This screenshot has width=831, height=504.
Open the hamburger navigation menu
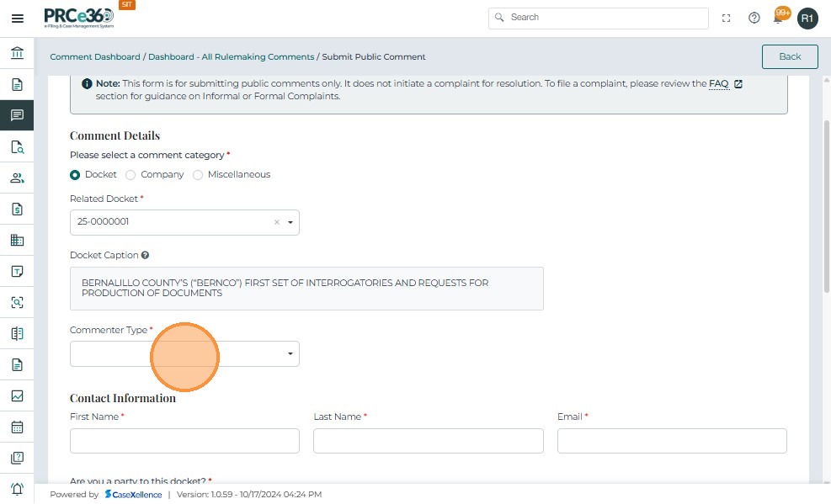pos(17,18)
